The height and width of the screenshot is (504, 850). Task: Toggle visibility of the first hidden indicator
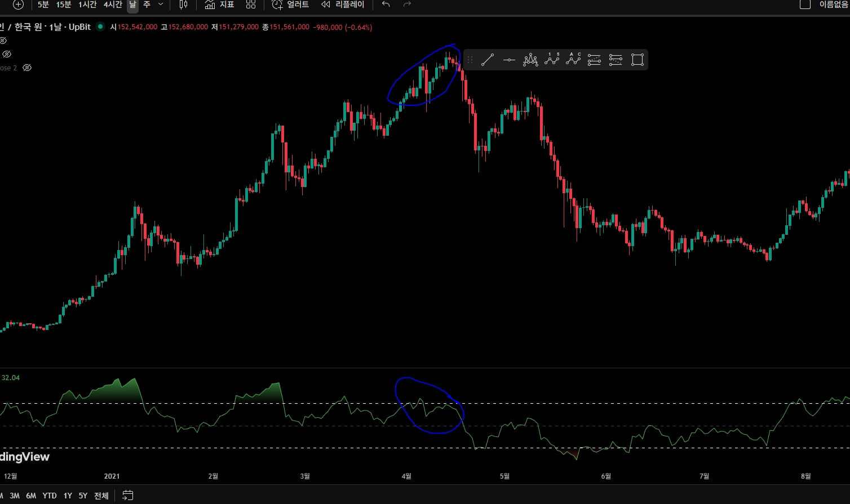(x=3, y=41)
